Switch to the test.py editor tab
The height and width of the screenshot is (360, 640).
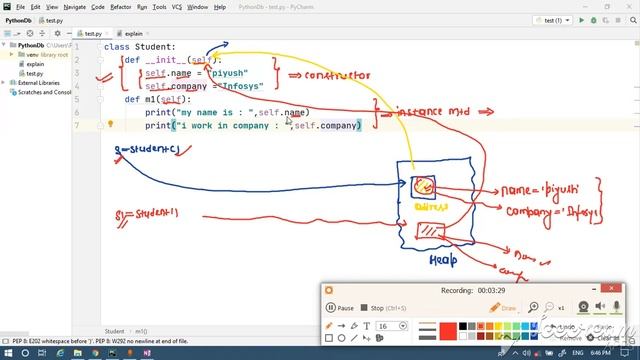(x=93, y=33)
